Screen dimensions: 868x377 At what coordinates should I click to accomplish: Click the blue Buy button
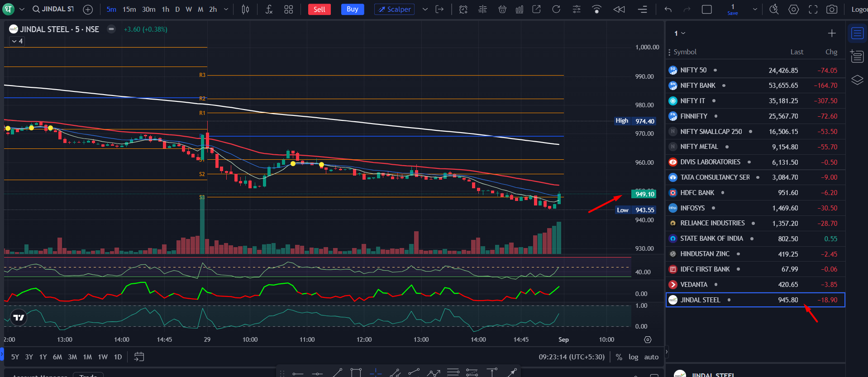click(x=353, y=9)
